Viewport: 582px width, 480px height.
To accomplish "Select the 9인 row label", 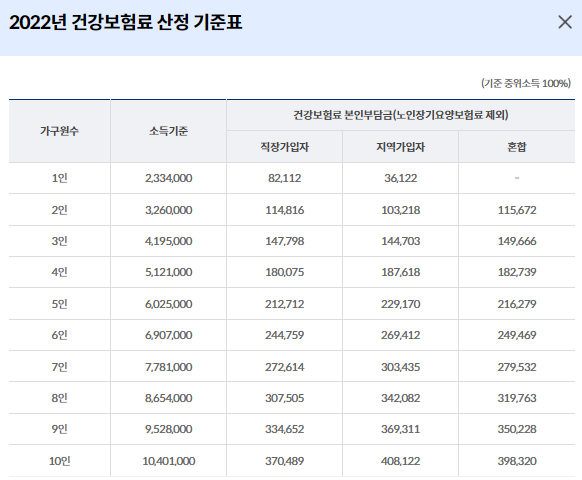I will click(59, 429).
